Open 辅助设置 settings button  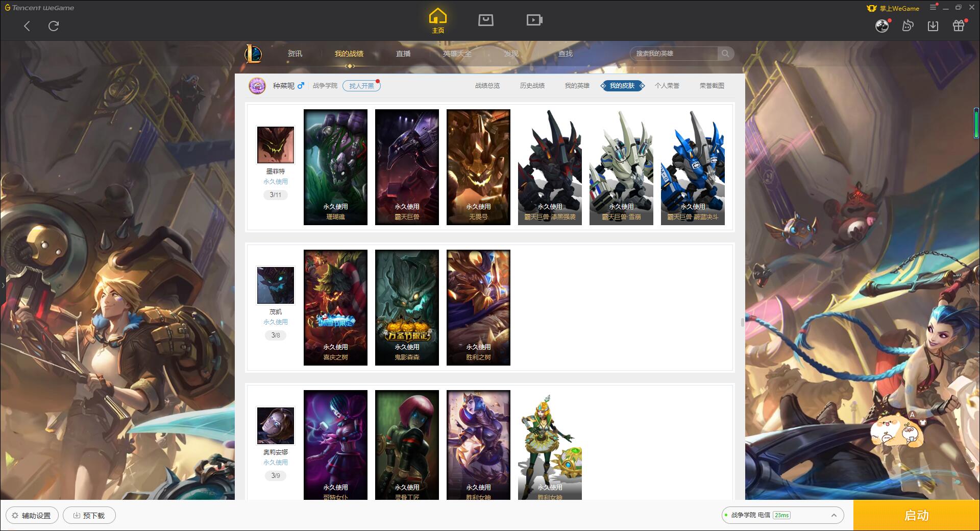(32, 516)
